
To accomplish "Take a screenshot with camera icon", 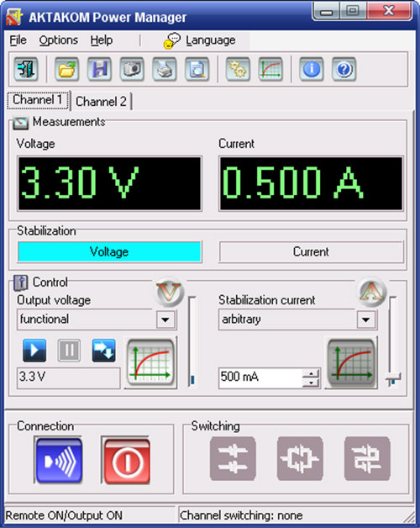I will (x=132, y=69).
